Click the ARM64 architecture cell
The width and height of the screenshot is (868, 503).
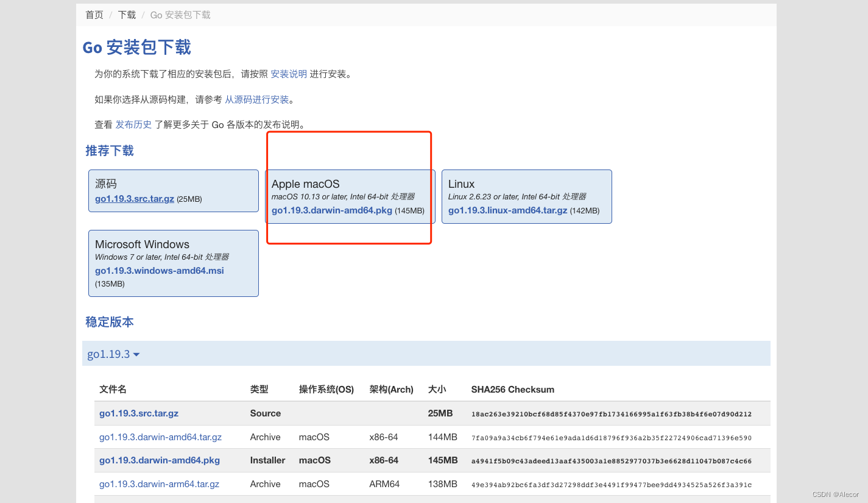384,484
